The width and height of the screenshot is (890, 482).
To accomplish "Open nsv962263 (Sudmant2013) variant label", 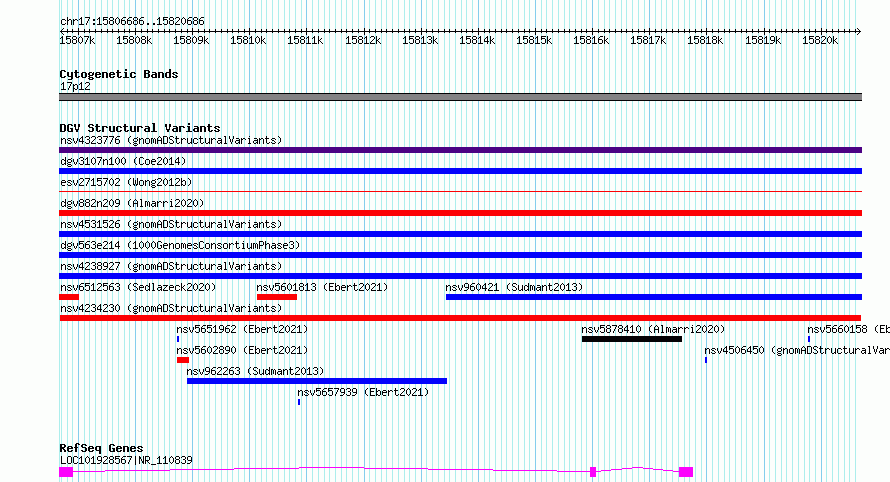I will [x=255, y=371].
